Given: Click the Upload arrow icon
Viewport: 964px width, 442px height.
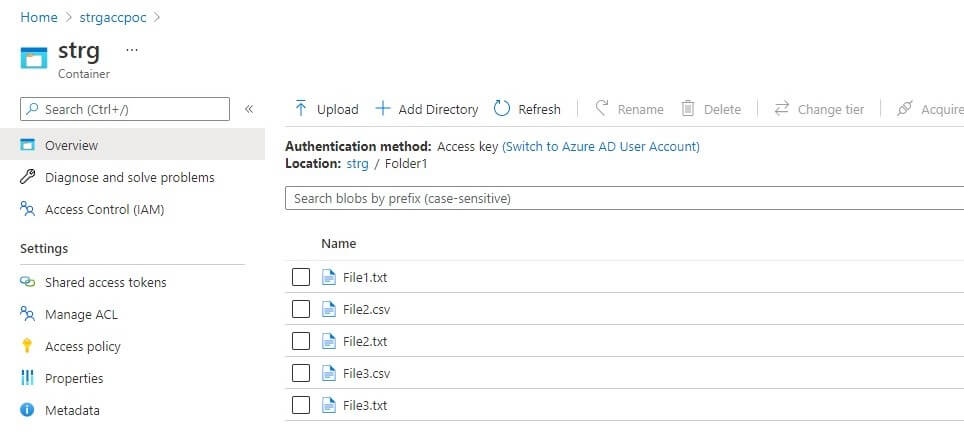Looking at the screenshot, I should 300,109.
